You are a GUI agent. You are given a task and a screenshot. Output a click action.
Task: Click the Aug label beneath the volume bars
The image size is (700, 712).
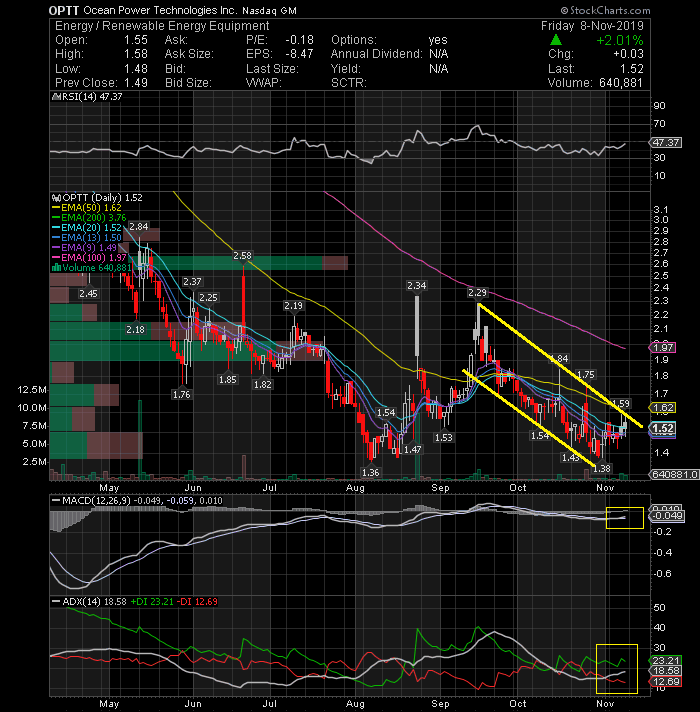click(x=355, y=488)
